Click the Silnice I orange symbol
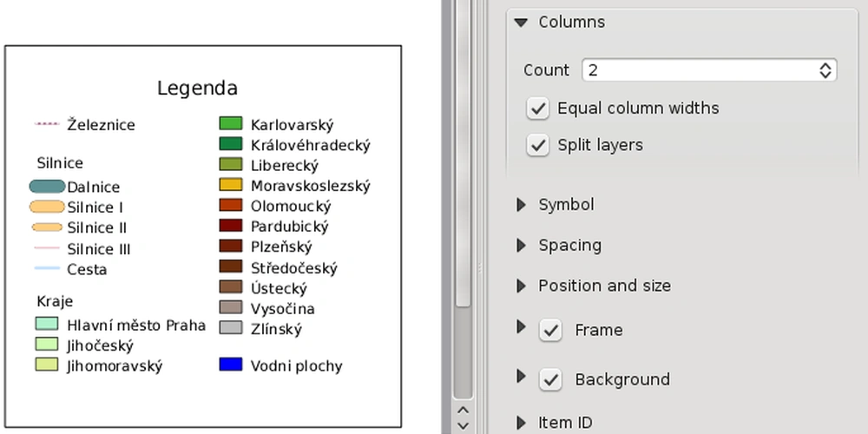This screenshot has height=434, width=868. coord(47,207)
